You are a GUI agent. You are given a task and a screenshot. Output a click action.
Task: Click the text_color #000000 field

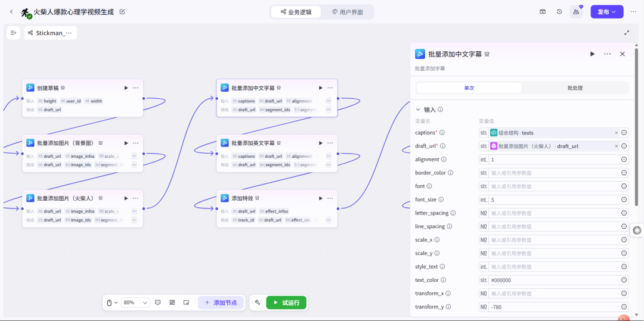(x=554, y=280)
